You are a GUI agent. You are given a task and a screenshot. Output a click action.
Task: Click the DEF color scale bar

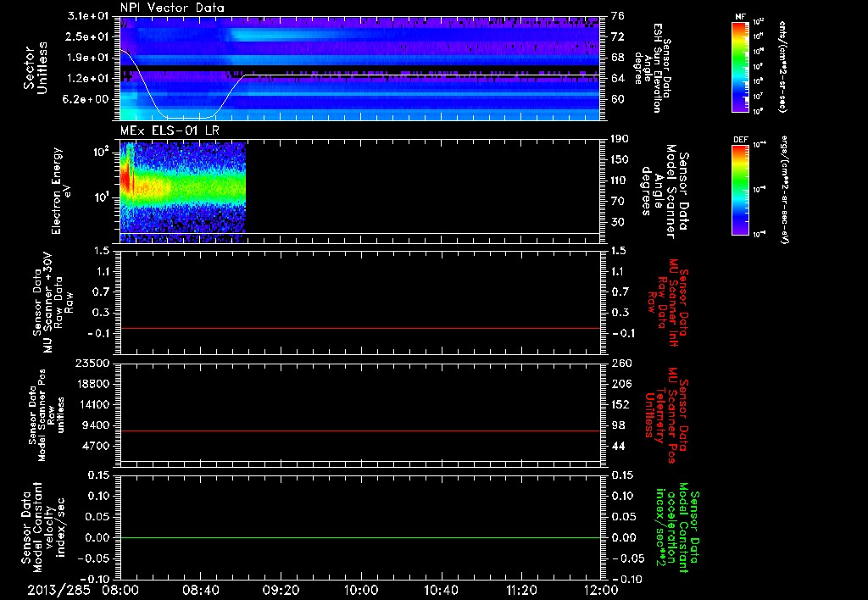[x=739, y=191]
